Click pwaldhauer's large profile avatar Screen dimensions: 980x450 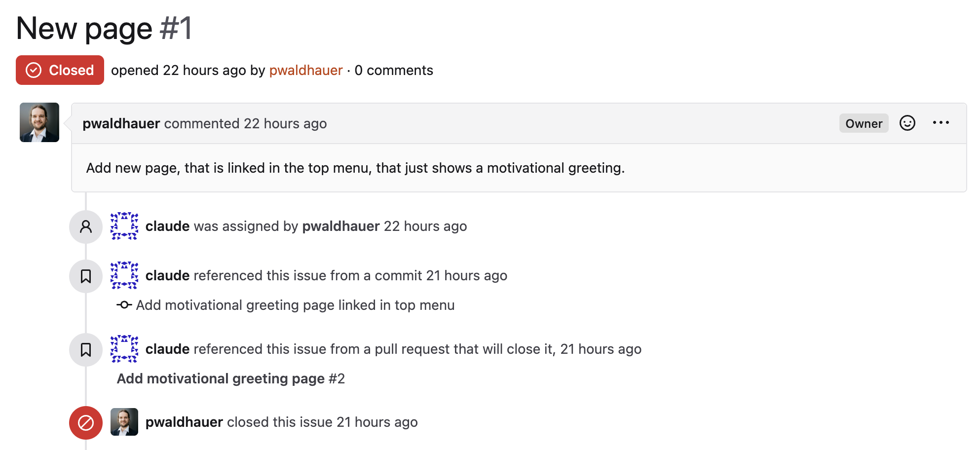click(39, 122)
